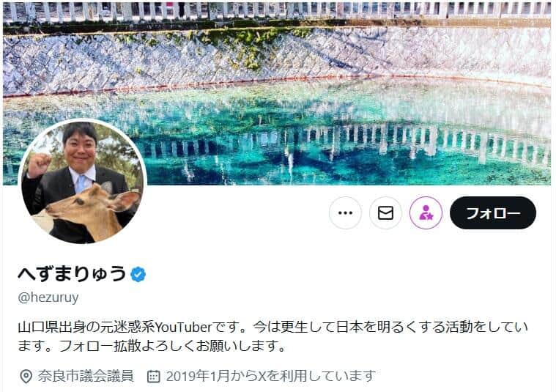556x392 pixels.
Task: Click the word YouTuber in the bio
Action: tap(183, 327)
